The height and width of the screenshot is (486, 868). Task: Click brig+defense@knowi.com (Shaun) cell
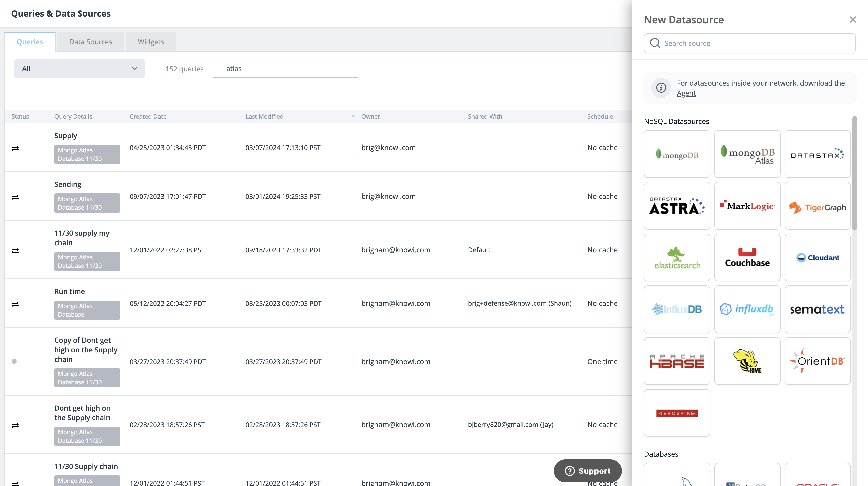click(x=520, y=303)
